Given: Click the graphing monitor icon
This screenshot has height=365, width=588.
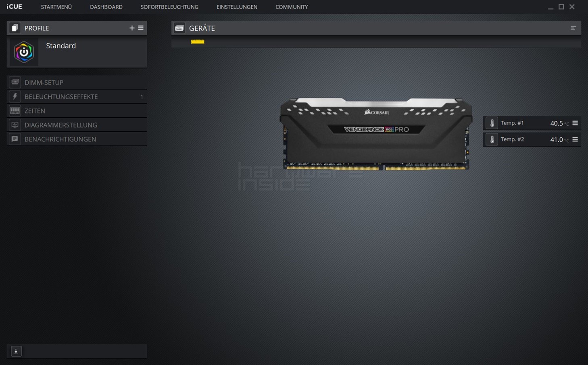Looking at the screenshot, I should click(15, 125).
